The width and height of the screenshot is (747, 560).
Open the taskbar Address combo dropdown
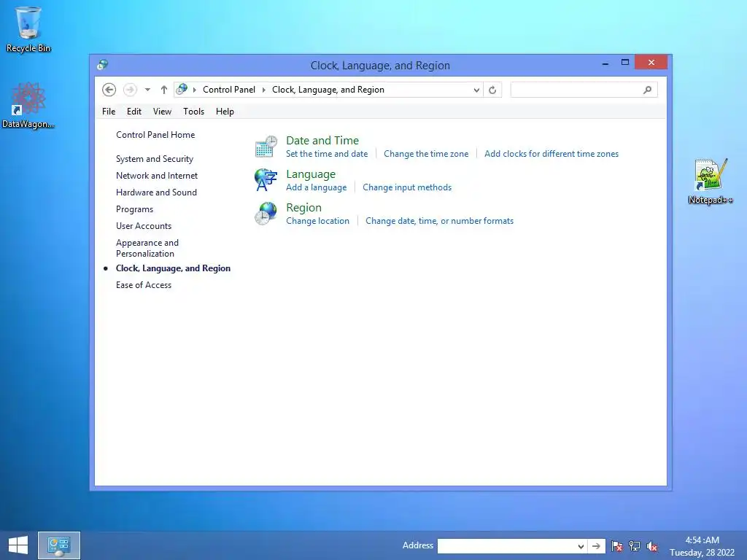[x=581, y=546]
